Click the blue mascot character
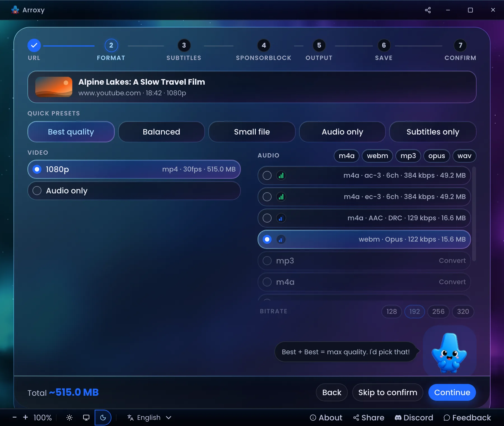Viewport: 504px width, 426px height. click(449, 353)
